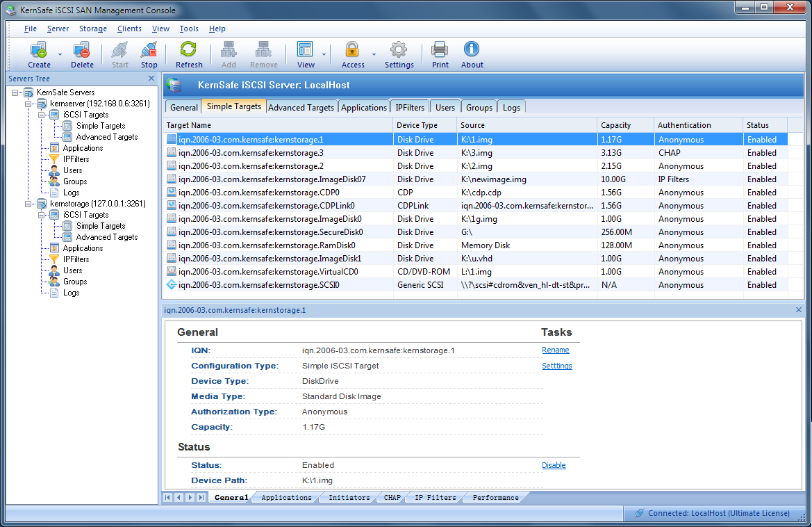Go to first detail tab arrow
812x527 pixels.
[168, 498]
